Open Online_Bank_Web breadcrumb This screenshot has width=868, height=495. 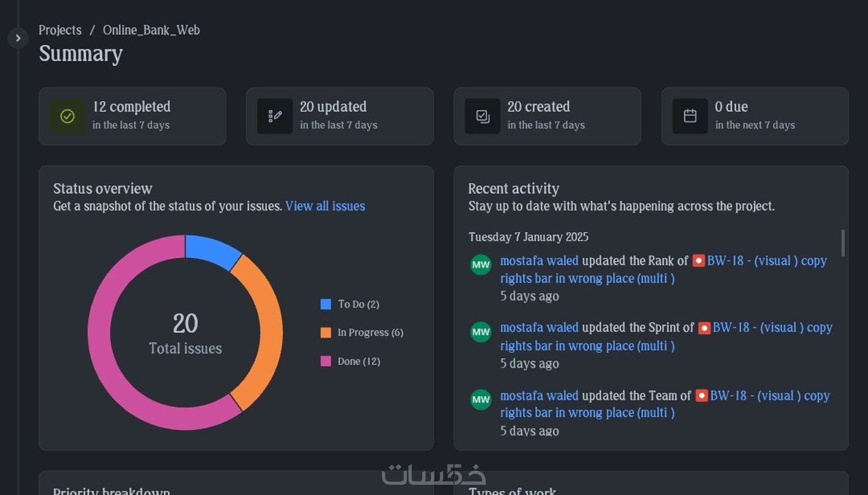pyautogui.click(x=151, y=30)
